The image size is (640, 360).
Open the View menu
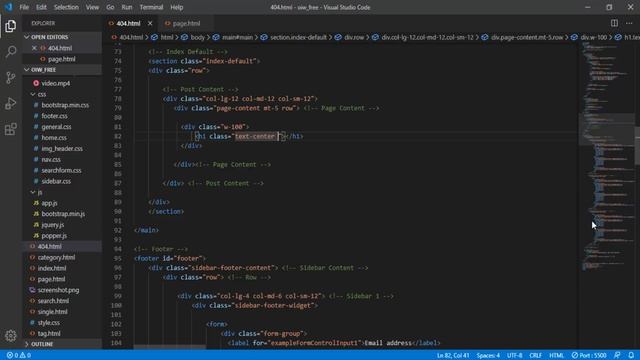[x=92, y=7]
